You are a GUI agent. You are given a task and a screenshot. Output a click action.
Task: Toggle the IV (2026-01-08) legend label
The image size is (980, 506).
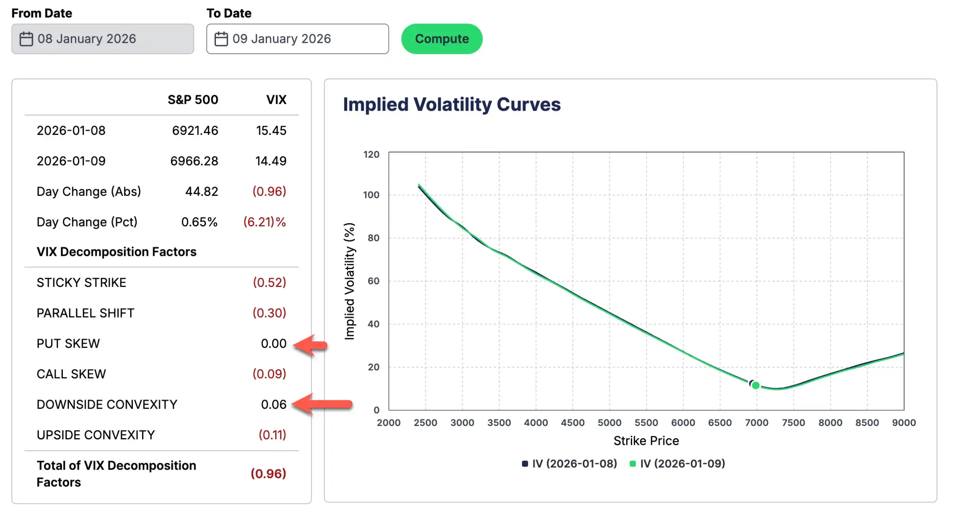tap(574, 463)
